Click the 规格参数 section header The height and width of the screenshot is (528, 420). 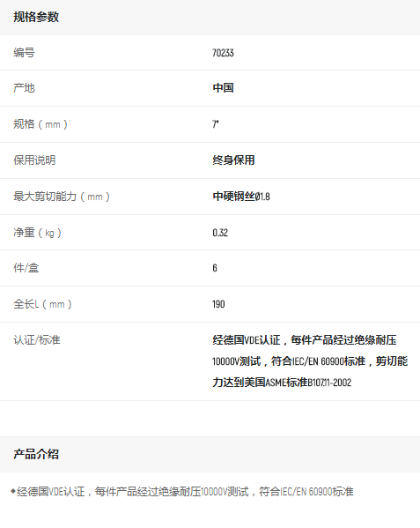pos(36,17)
